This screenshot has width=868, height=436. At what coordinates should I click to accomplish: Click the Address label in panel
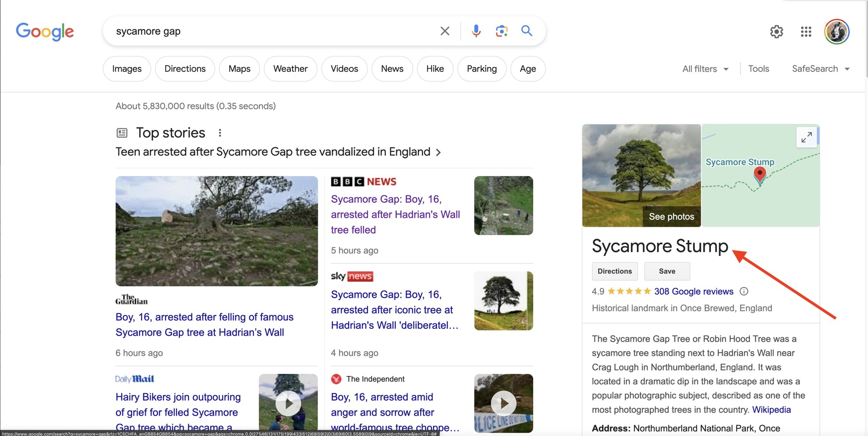click(611, 428)
